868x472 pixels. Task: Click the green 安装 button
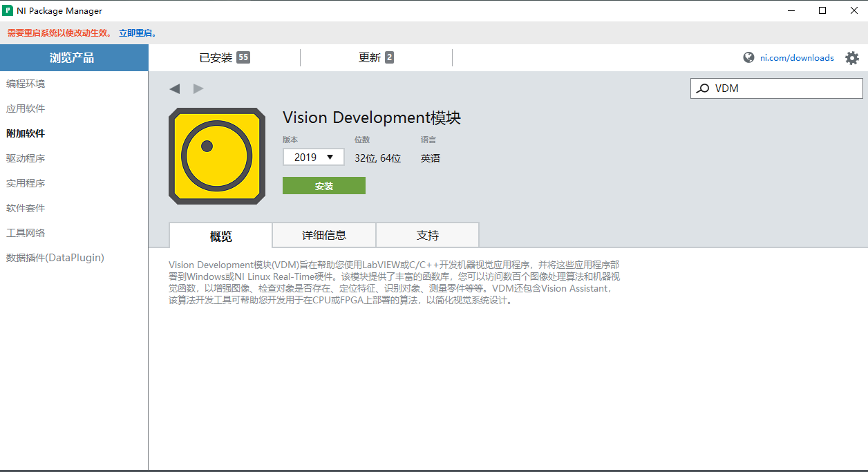(x=324, y=186)
